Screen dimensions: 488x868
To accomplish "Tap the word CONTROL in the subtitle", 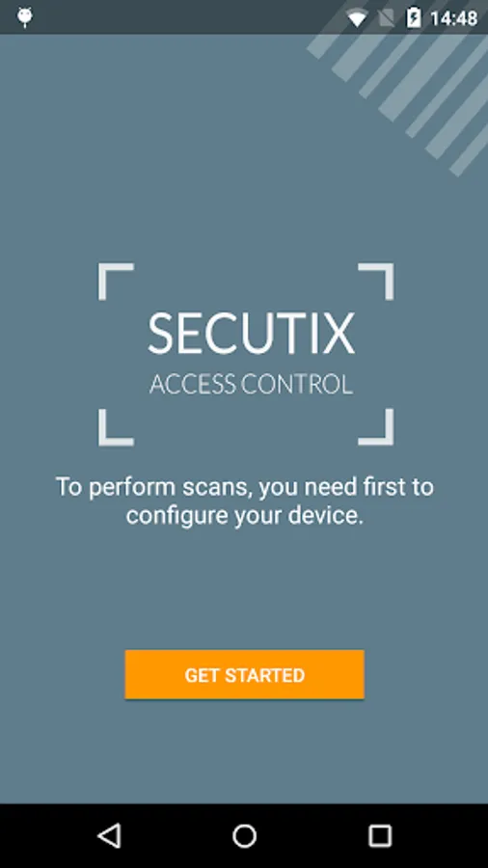I will pyautogui.click(x=301, y=384).
